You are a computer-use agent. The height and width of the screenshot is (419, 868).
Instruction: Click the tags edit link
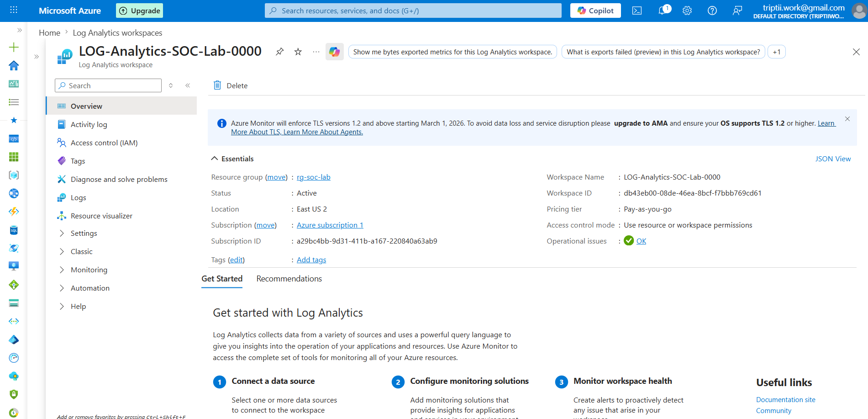[x=236, y=260]
